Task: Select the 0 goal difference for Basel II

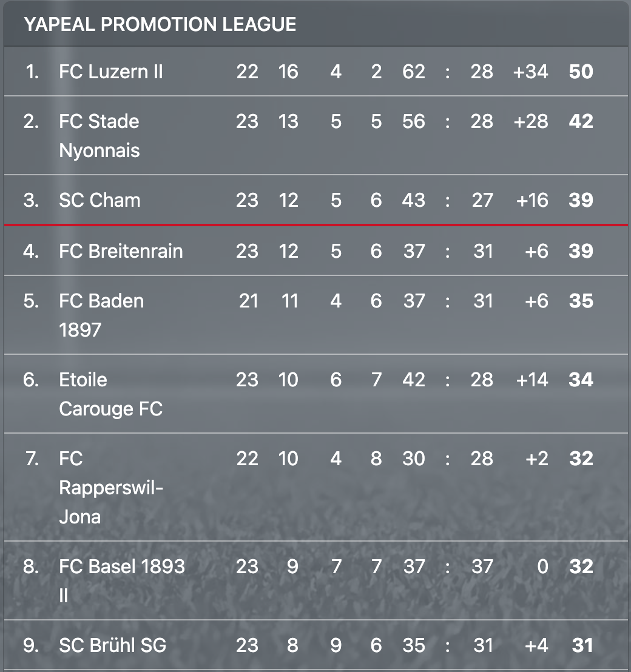Action: pos(542,566)
